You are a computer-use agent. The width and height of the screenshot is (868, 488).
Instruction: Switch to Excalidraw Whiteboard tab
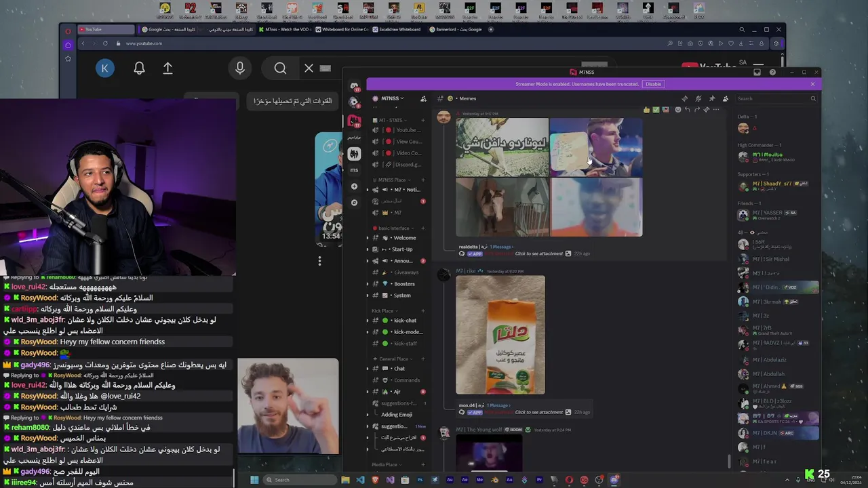400,29
